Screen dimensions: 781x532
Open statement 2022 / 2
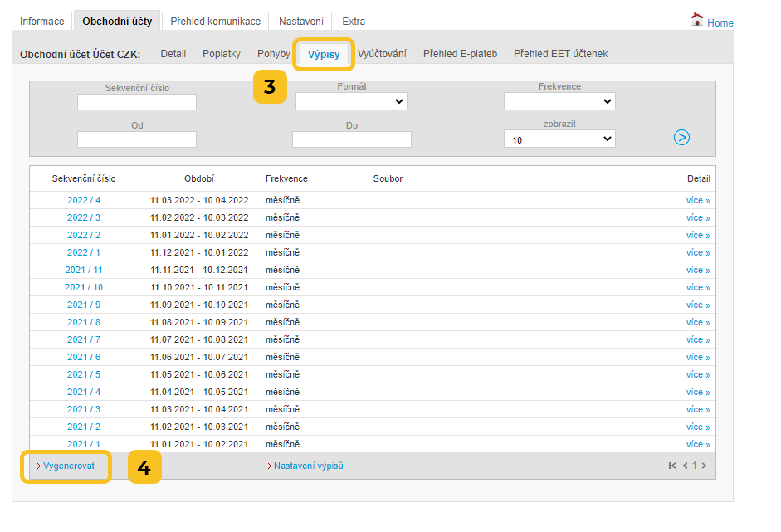click(x=84, y=235)
